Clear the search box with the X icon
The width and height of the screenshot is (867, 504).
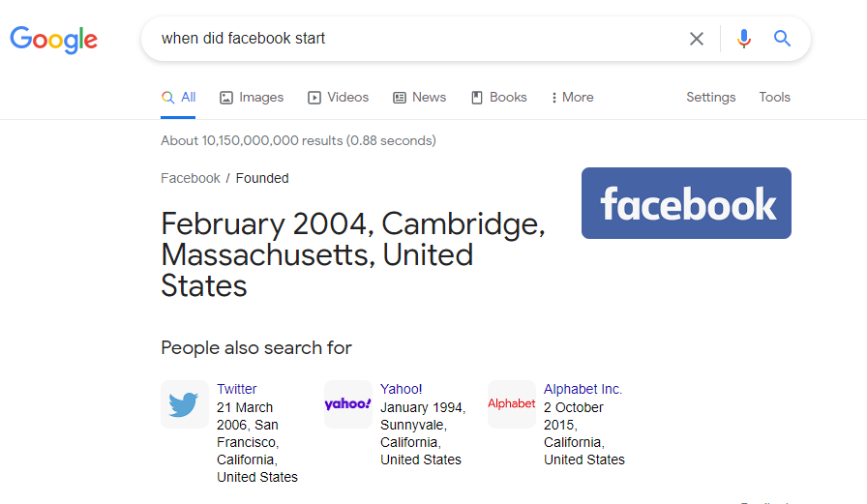[x=697, y=39]
